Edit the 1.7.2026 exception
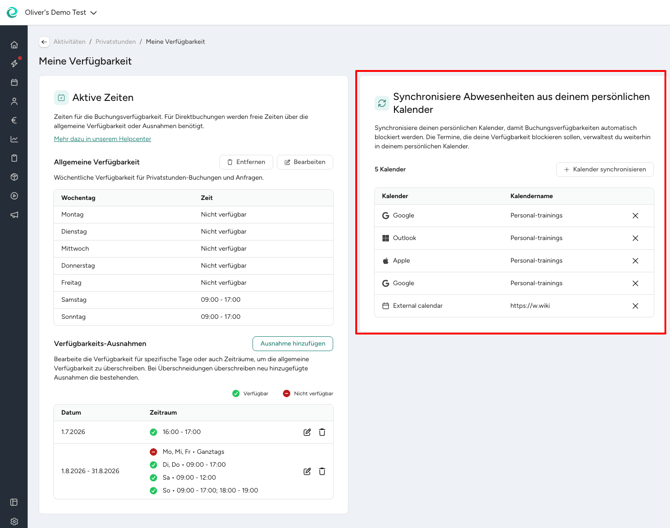Screen dimensions: 670x528 click(x=307, y=432)
